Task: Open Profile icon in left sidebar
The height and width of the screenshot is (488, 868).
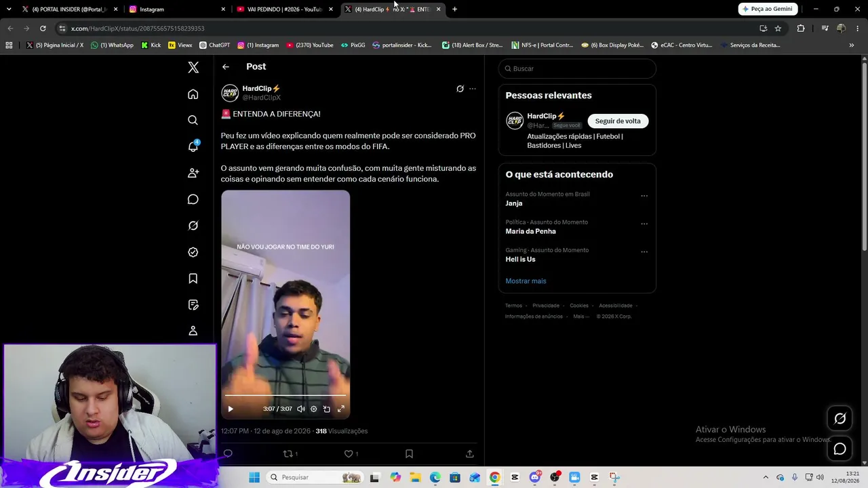Action: [193, 331]
